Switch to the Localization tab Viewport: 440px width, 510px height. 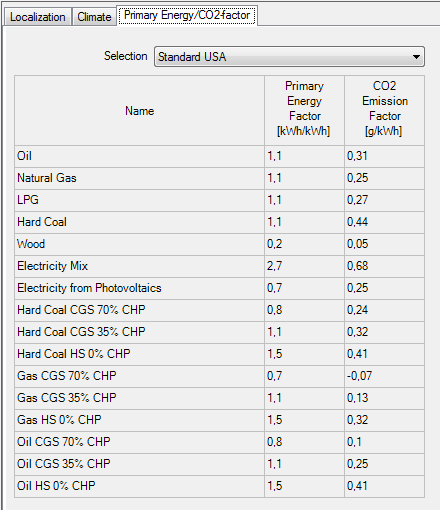[38, 17]
